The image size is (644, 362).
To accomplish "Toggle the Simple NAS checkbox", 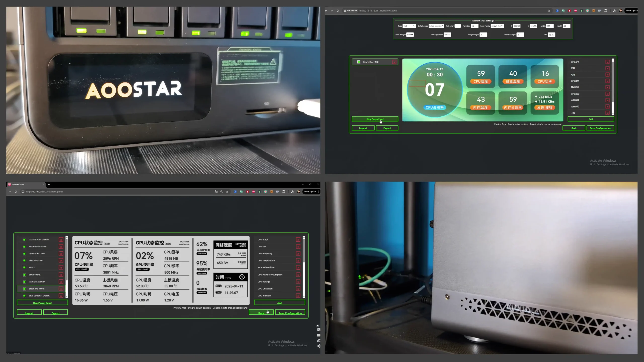I will click(24, 275).
